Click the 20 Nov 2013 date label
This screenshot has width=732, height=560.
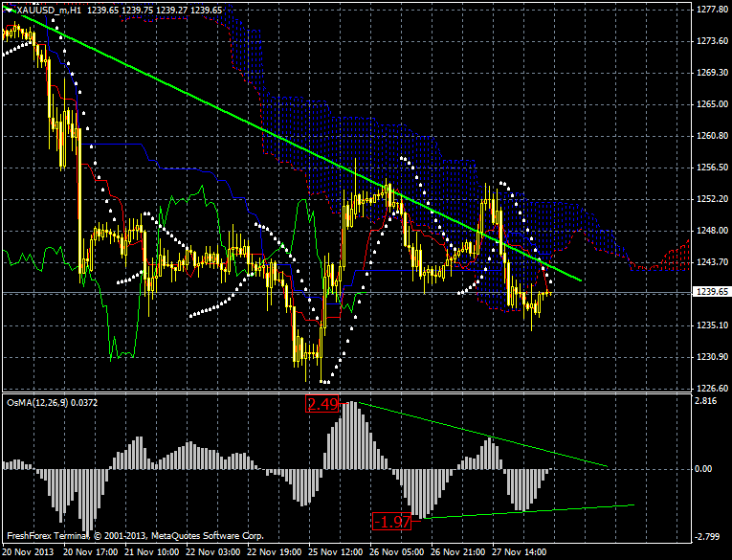pyautogui.click(x=27, y=552)
